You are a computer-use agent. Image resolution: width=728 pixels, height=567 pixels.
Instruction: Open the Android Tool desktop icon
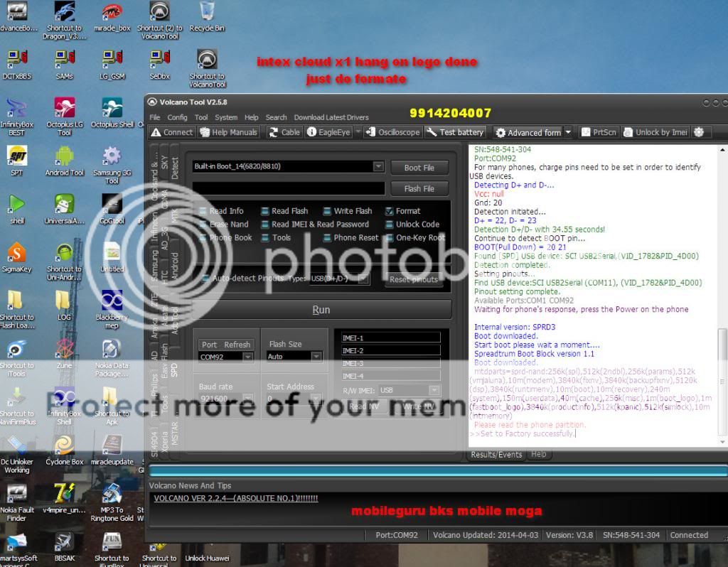(65, 161)
